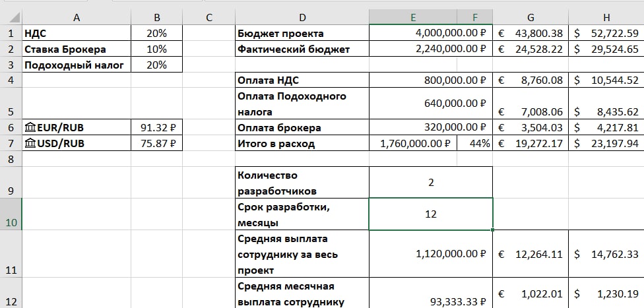Viewport: 644px width, 308px height.
Task: Click the НДС label cell
Action: tap(77, 33)
